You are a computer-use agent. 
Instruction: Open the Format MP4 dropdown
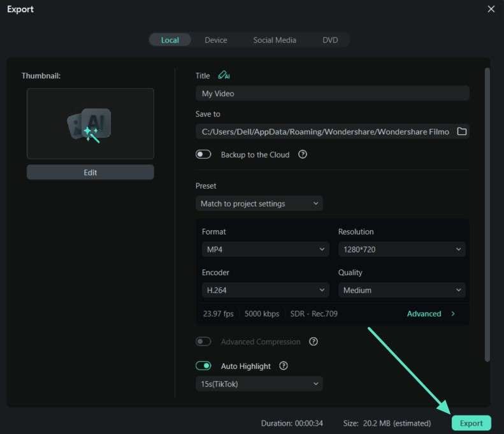point(266,249)
